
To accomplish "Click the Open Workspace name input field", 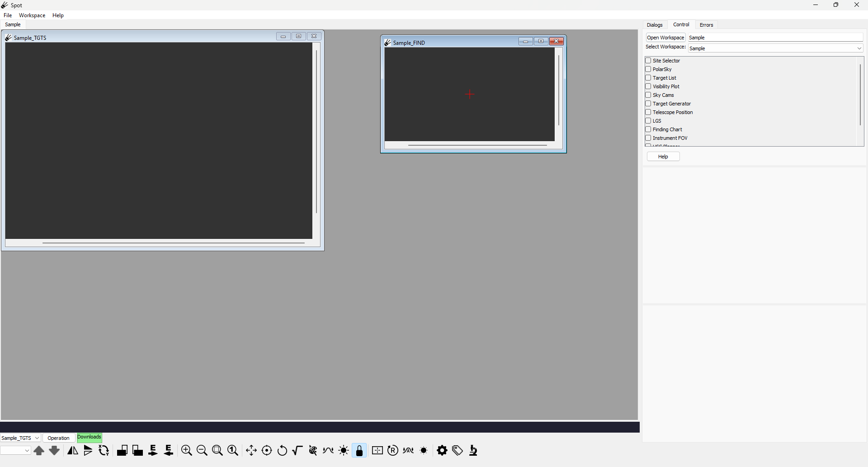I will point(775,38).
